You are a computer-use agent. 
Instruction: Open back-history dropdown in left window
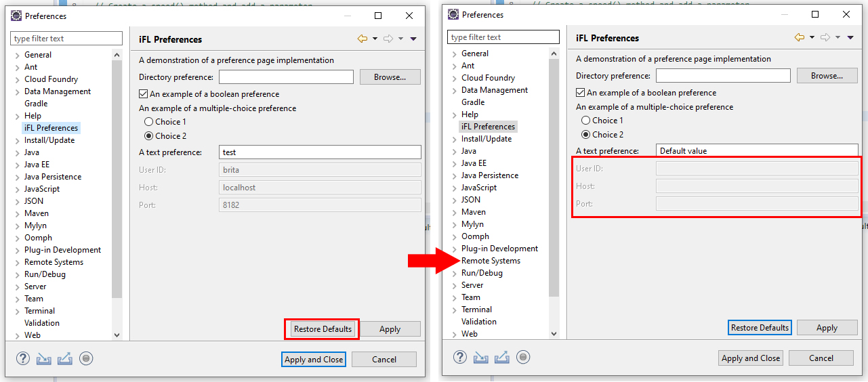[x=375, y=39]
